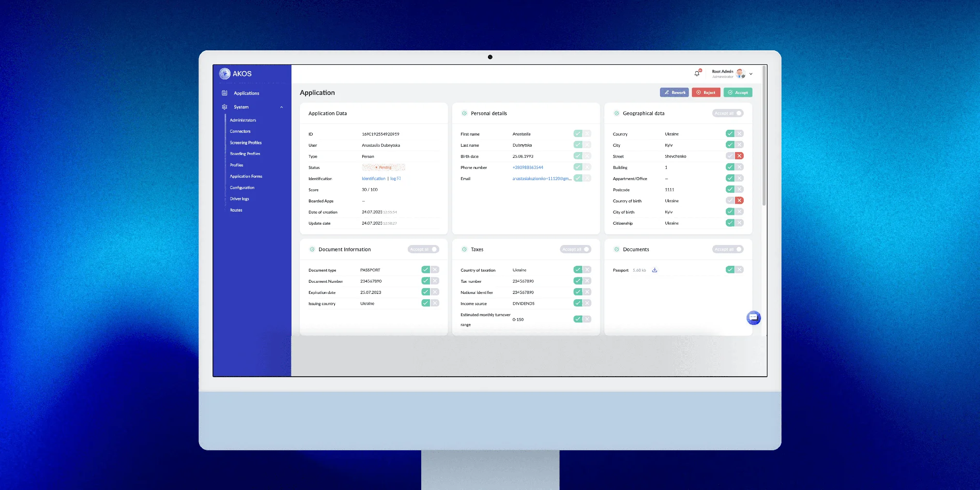Image resolution: width=980 pixels, height=490 pixels.
Task: Click the AKOS logo icon
Action: 225,74
